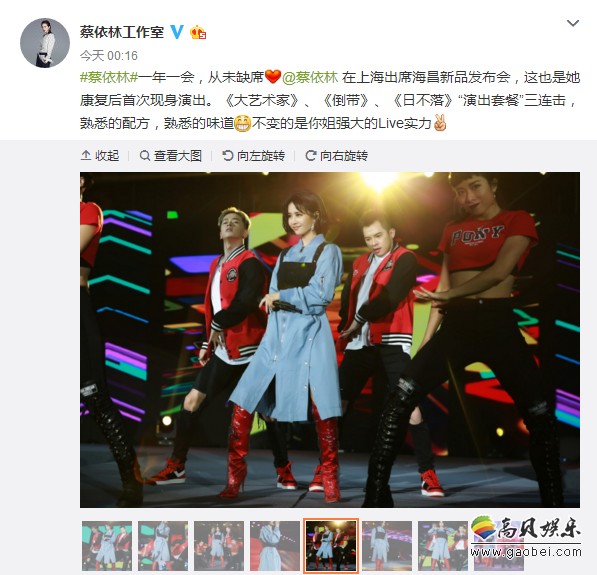
Task: Click the counterclockwise arrow rotate icon
Action: (227, 156)
